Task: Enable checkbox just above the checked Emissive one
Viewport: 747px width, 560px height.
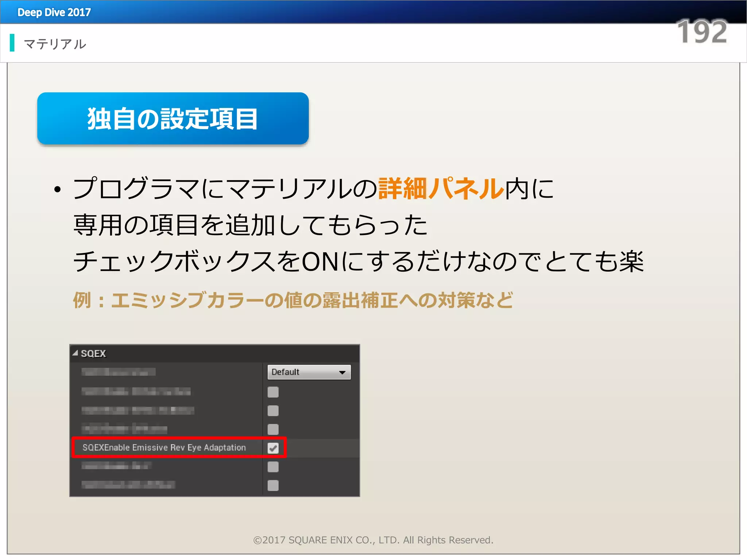Action: click(273, 429)
